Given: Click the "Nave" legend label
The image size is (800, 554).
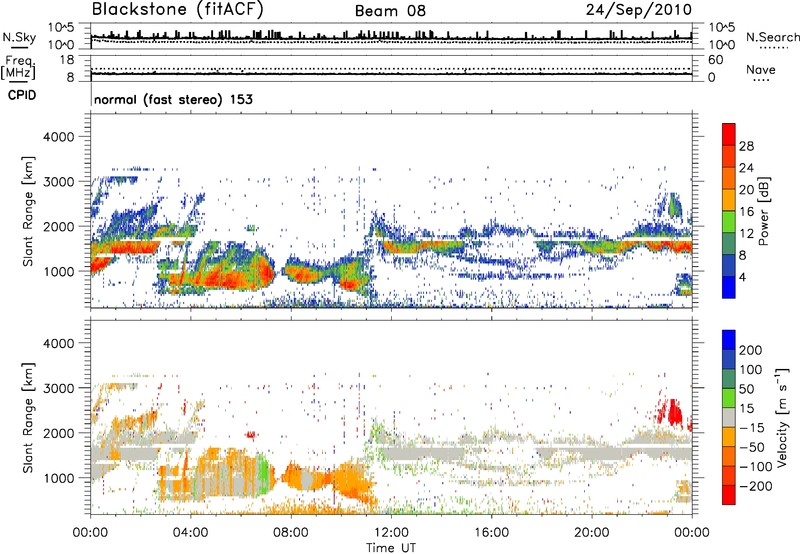Looking at the screenshot, I should click(761, 70).
